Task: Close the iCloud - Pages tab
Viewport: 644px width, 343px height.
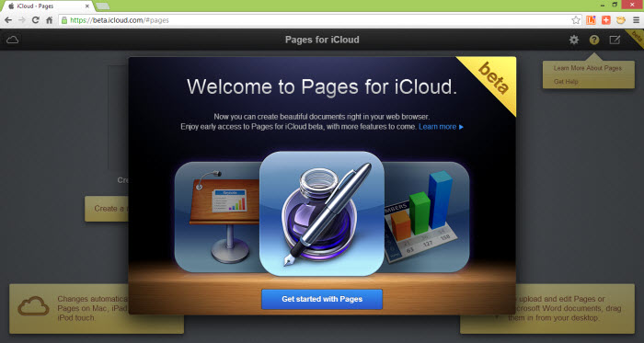Action: (87, 6)
